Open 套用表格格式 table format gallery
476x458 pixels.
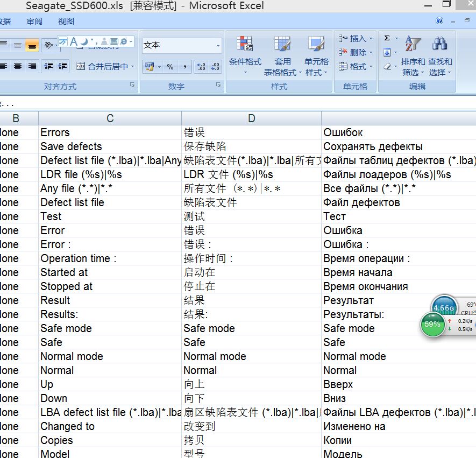[x=282, y=55]
